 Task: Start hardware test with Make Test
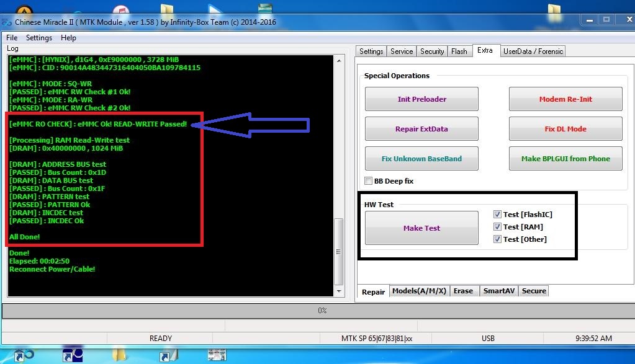(x=421, y=228)
